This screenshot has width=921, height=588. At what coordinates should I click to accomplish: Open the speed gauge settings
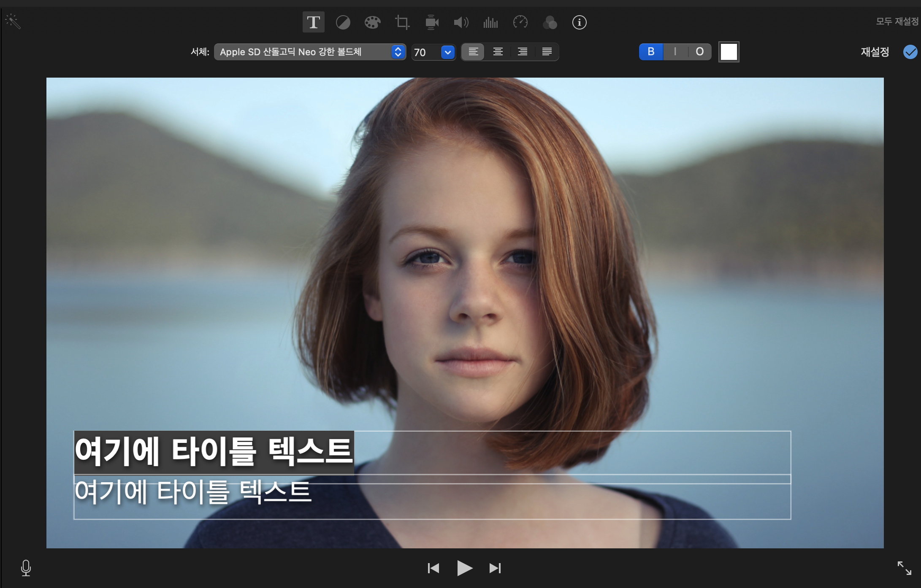(x=520, y=22)
